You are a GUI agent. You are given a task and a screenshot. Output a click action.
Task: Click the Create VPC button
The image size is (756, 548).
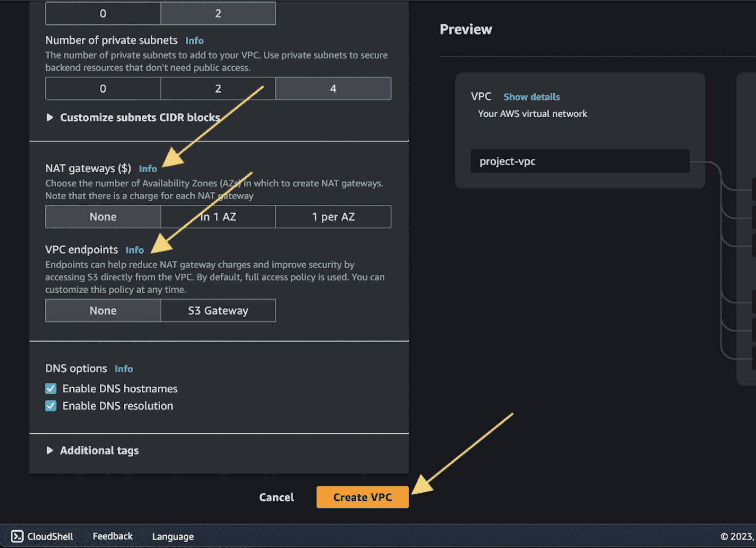click(x=362, y=497)
